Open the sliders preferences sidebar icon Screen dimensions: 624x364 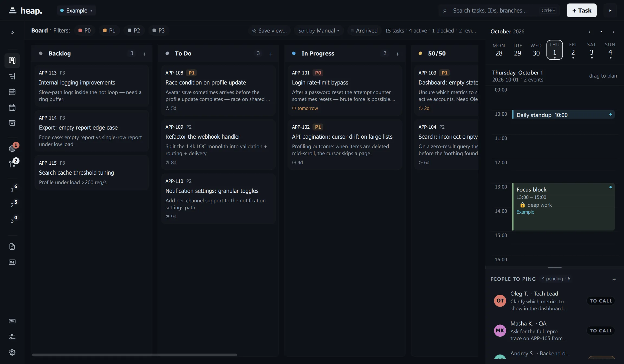point(12,337)
